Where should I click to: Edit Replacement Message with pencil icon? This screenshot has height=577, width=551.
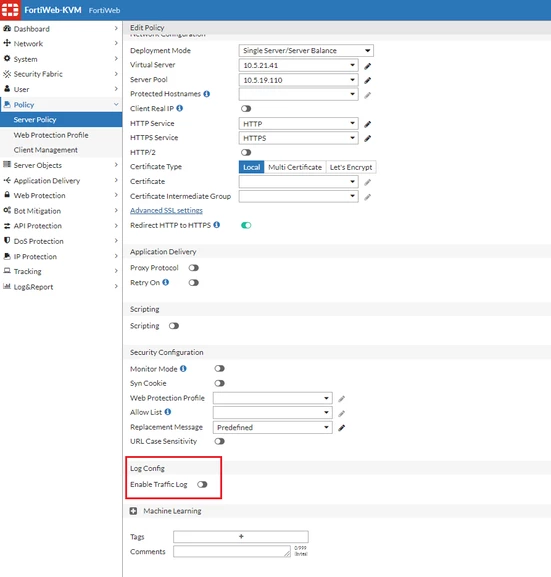click(342, 428)
